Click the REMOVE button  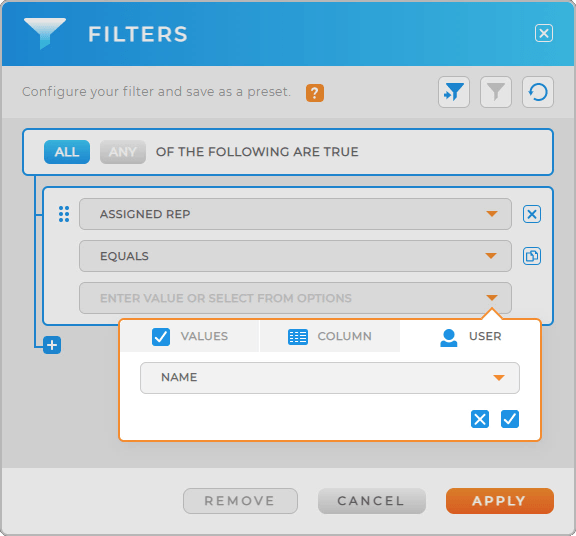coord(240,501)
